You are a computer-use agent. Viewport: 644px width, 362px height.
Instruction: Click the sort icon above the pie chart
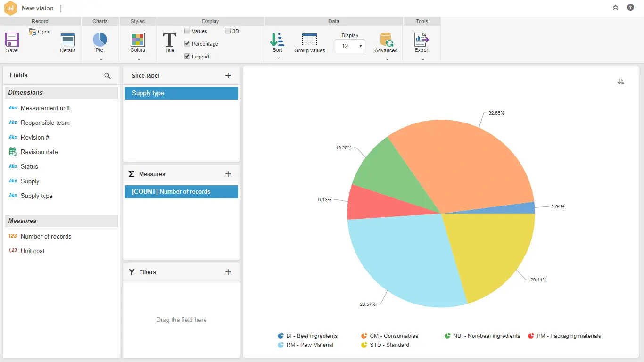(x=621, y=82)
